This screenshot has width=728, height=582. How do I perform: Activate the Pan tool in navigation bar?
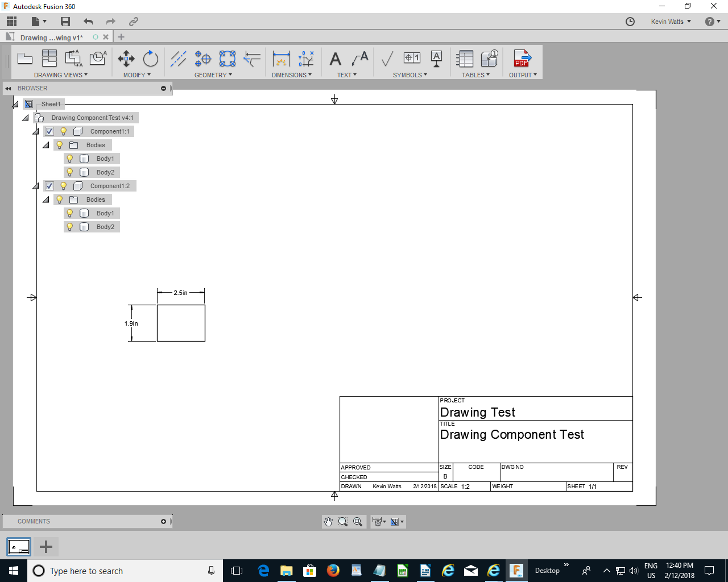point(328,521)
